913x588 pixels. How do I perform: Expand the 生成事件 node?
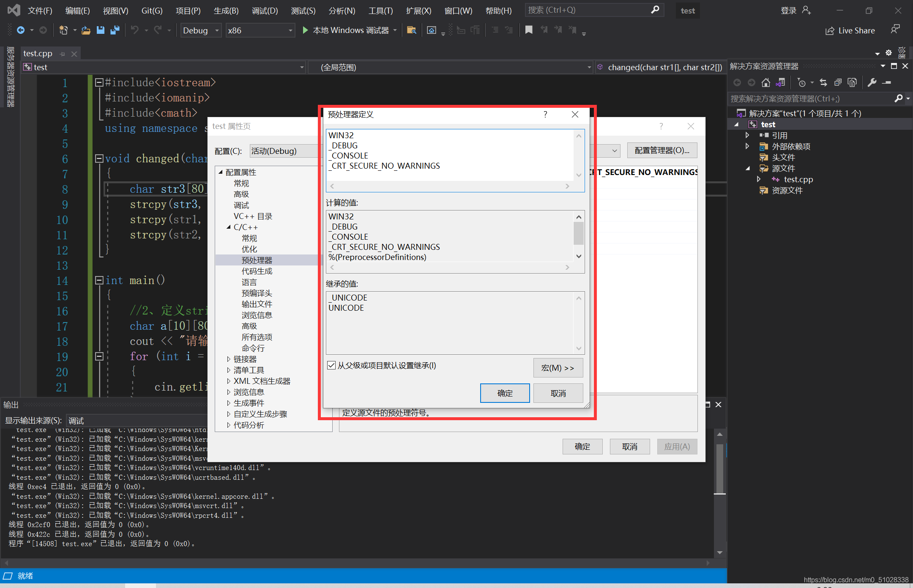(x=228, y=403)
